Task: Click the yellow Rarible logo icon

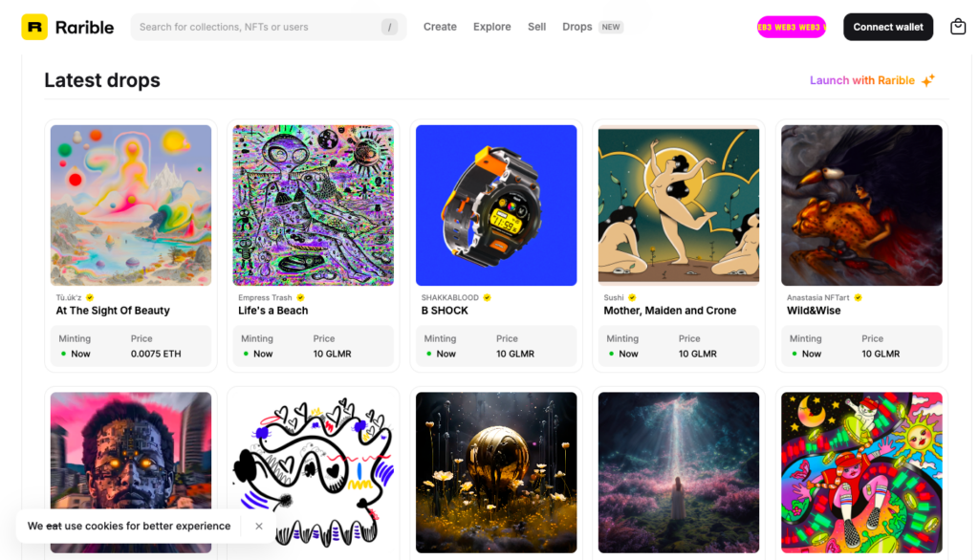Action: coord(34,27)
